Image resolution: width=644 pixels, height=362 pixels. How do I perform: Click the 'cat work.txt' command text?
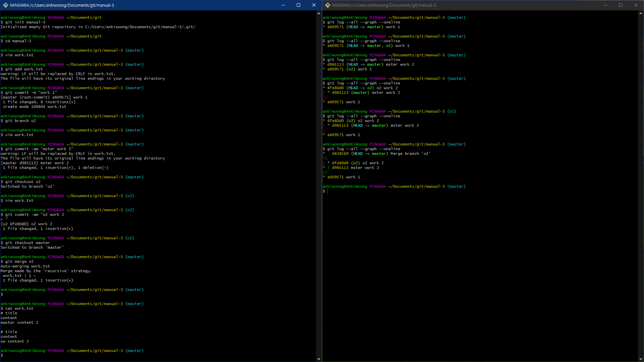point(19,308)
